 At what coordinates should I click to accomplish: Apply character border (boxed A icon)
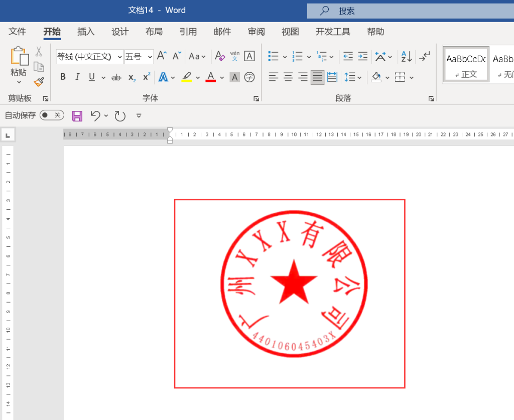(x=249, y=56)
